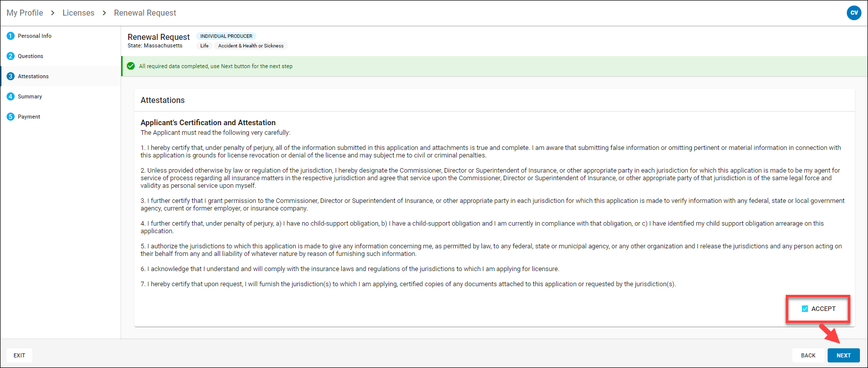868x368 pixels.
Task: Open the Licenses breadcrumb link
Action: pyautogui.click(x=78, y=13)
